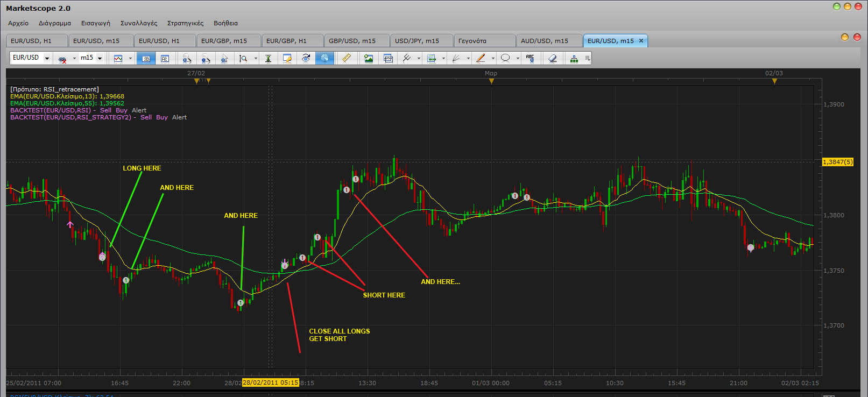Image resolution: width=868 pixels, height=397 pixels.
Task: Open the Διάγραμμα menu
Action: [x=55, y=23]
